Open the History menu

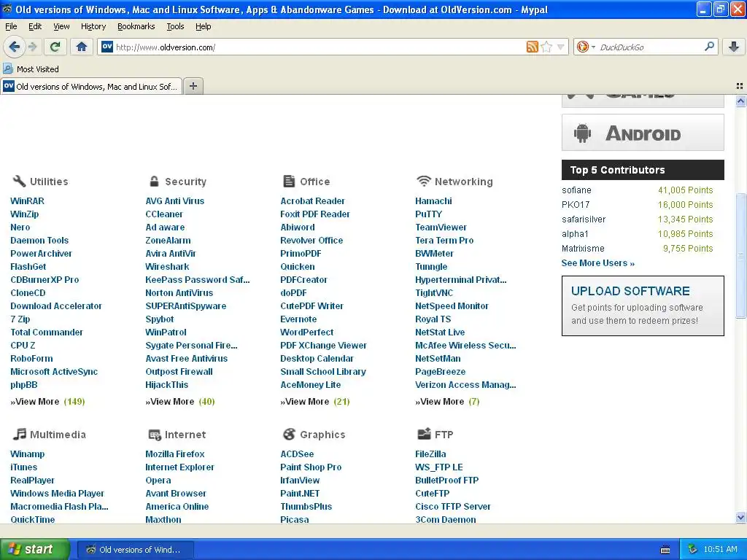[93, 26]
